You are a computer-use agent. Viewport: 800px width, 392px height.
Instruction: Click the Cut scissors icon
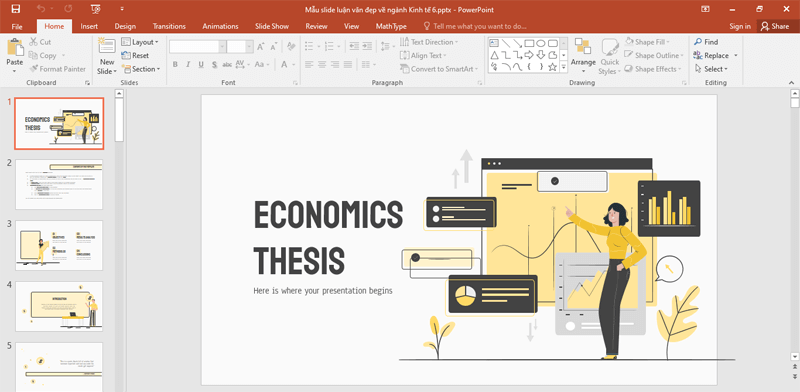coord(33,42)
